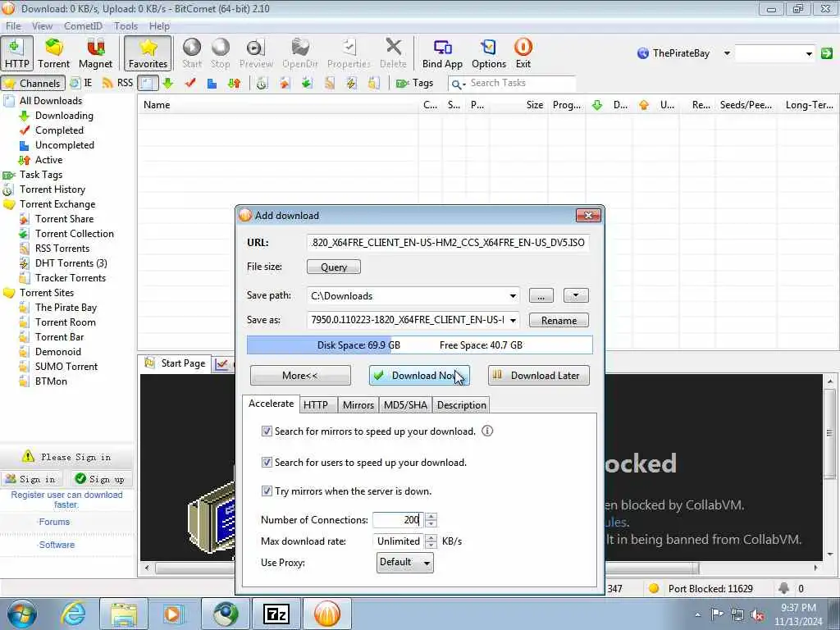Click the Sign in button in sidebar
840x630 pixels.
point(31,479)
